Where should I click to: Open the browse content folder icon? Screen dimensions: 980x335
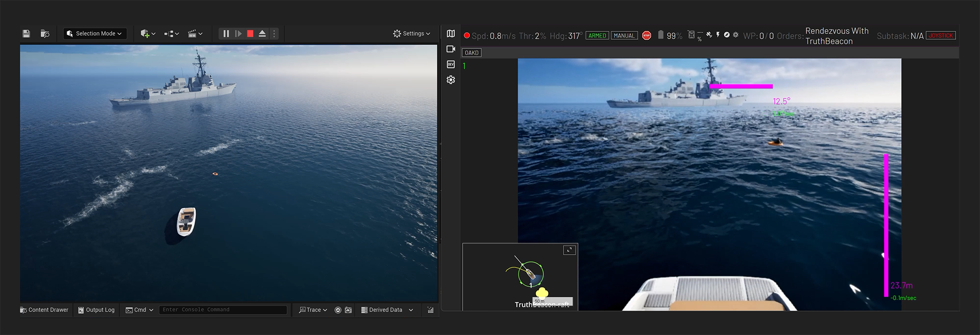(45, 34)
